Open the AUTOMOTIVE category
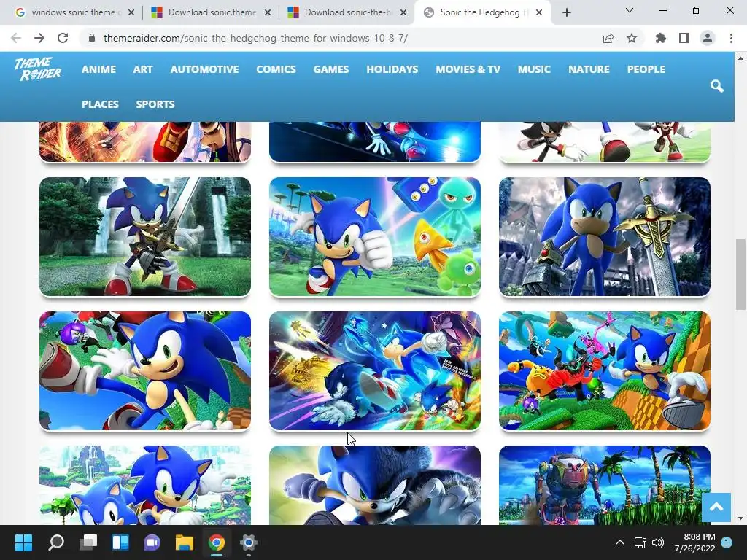747x560 pixels. click(x=204, y=69)
